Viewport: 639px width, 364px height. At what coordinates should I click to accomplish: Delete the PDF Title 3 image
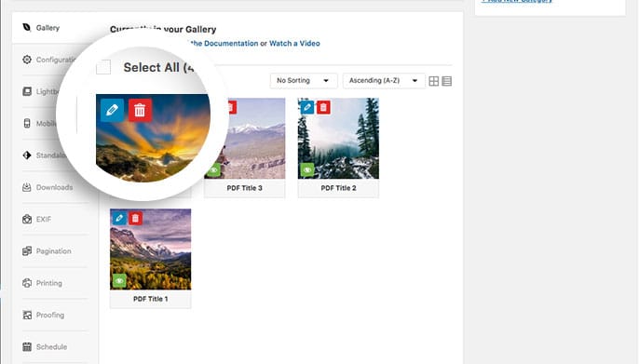tap(231, 107)
